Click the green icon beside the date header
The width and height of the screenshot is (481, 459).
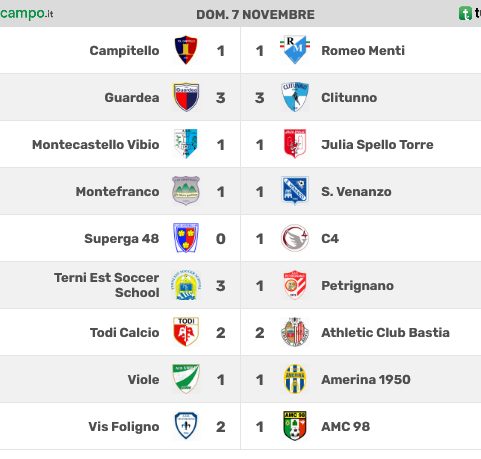465,14
